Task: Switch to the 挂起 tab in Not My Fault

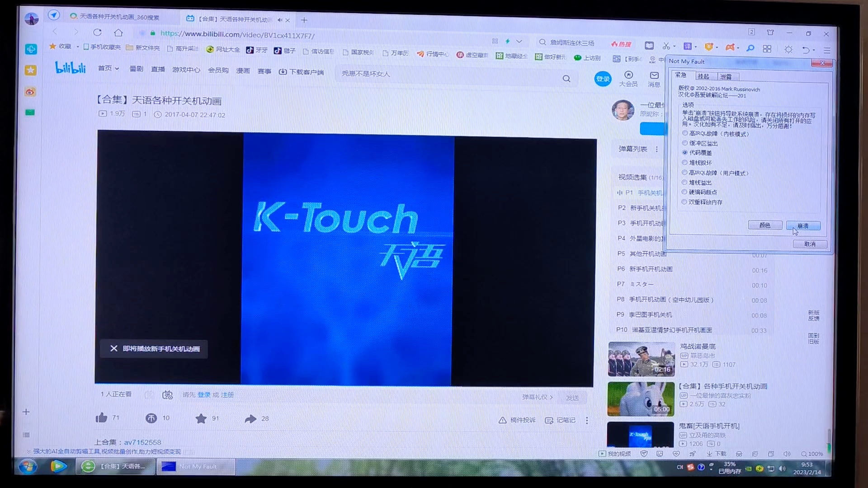Action: (704, 76)
